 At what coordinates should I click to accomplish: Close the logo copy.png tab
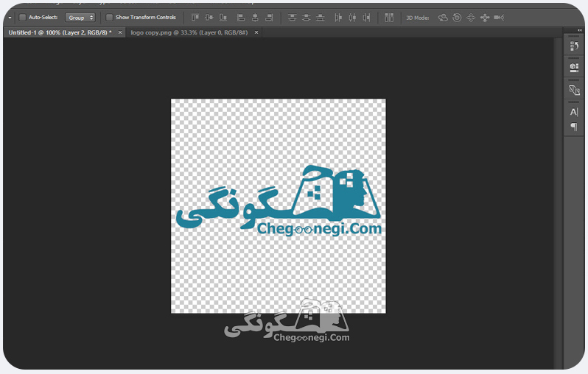tap(256, 32)
